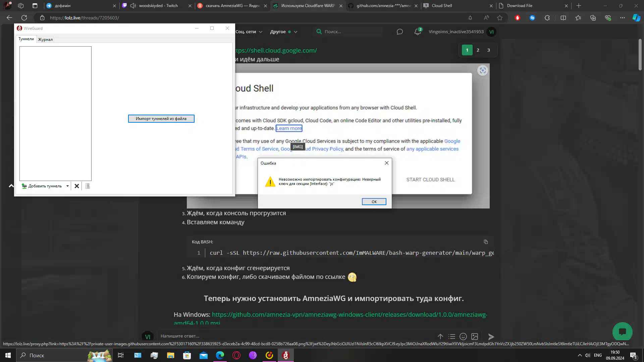Click the Windows taskbar search box
This screenshot has width=644, height=362.
[65, 355]
